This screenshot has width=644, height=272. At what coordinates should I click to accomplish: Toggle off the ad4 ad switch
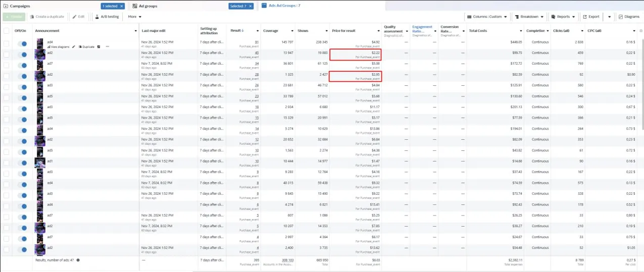point(22,44)
